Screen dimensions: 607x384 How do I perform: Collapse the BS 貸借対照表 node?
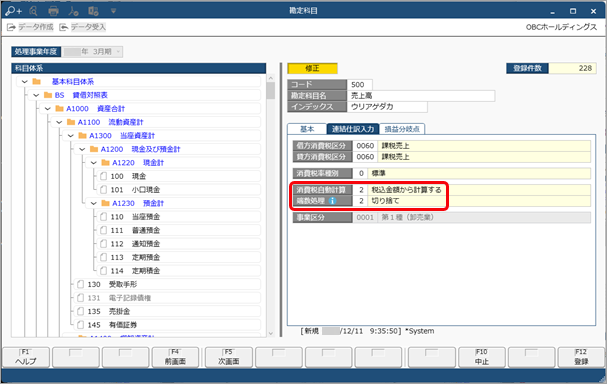pyautogui.click(x=36, y=95)
